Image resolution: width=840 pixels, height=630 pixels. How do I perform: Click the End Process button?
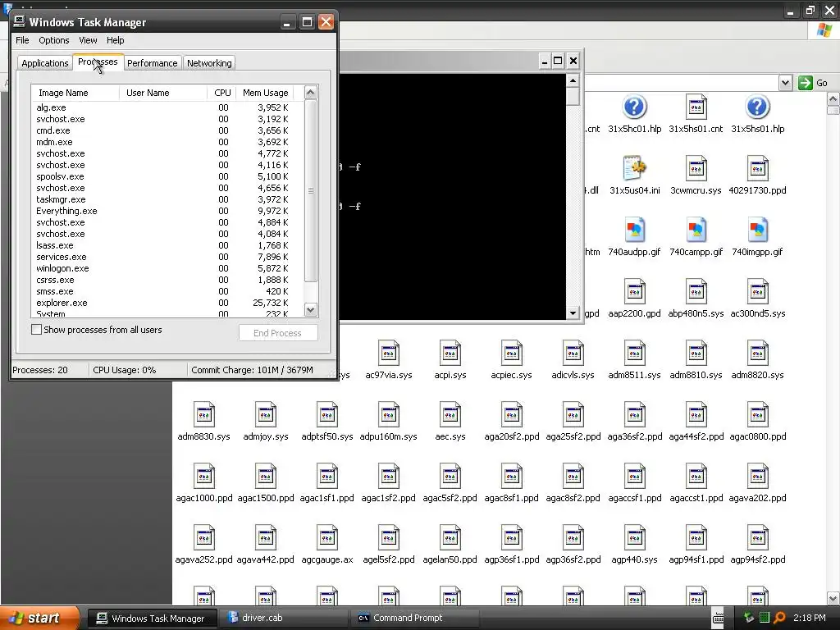pyautogui.click(x=278, y=333)
